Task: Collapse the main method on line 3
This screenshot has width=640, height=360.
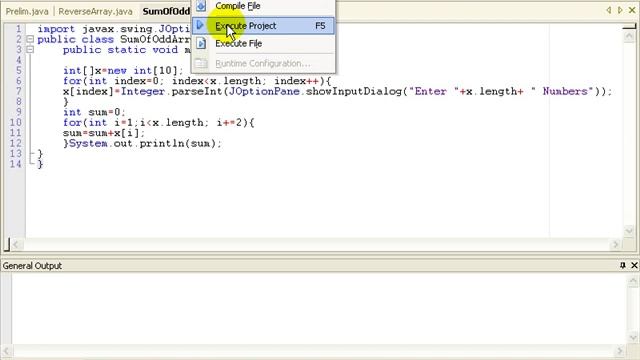Action: click(30, 50)
